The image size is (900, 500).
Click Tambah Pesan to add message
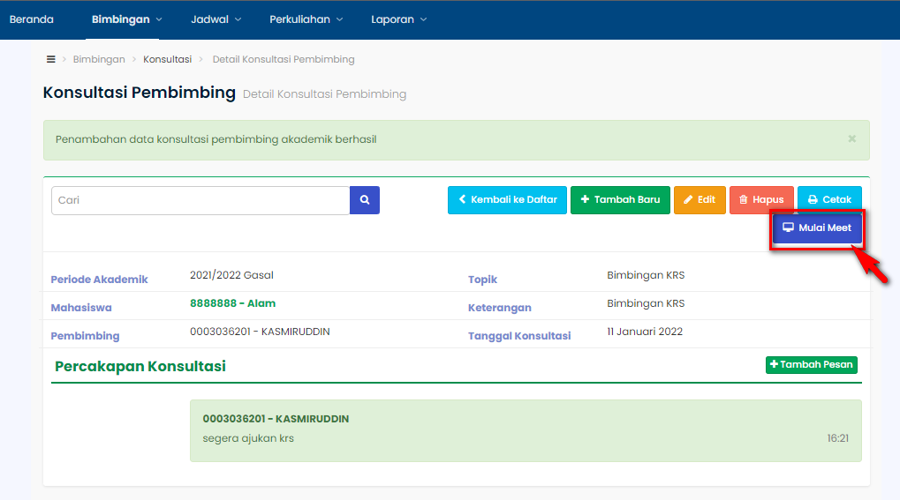click(x=811, y=365)
